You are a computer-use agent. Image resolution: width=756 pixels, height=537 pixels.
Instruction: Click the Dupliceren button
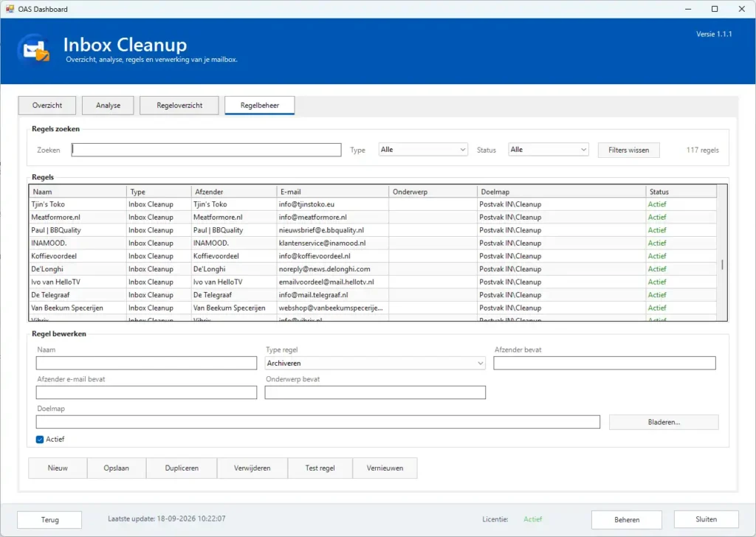point(182,468)
